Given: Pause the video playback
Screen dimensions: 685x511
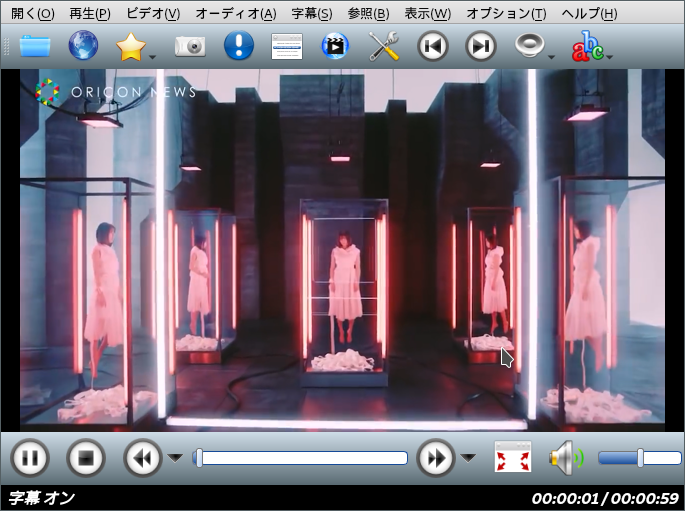Looking at the screenshot, I should (x=30, y=458).
